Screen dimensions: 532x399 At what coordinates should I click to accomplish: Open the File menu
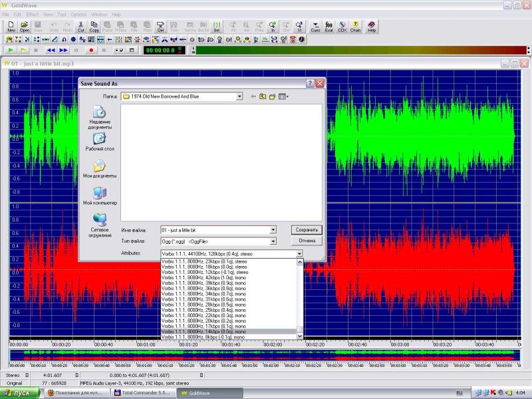[5, 15]
